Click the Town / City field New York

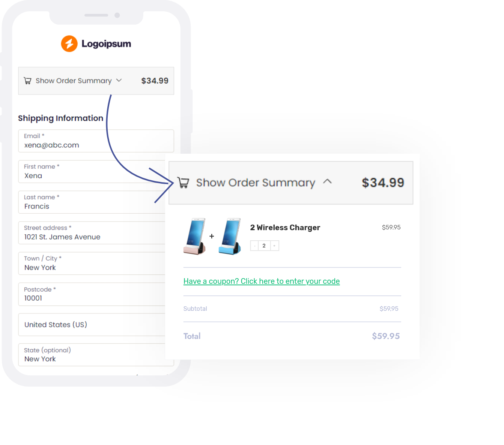(92, 264)
